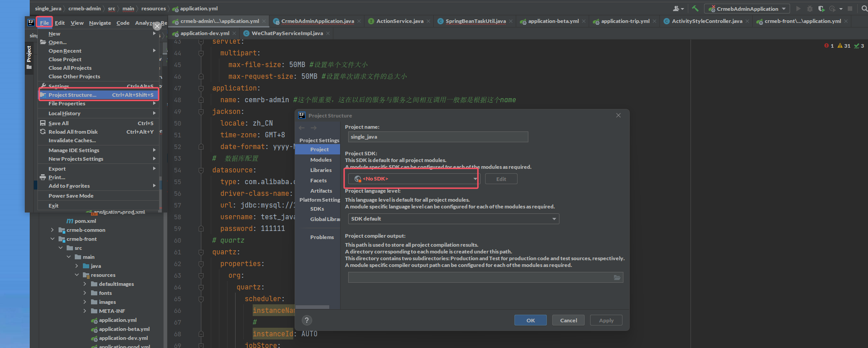Screen dimensions: 868x348
Task: Open the Navigate menu
Action: (x=100, y=23)
